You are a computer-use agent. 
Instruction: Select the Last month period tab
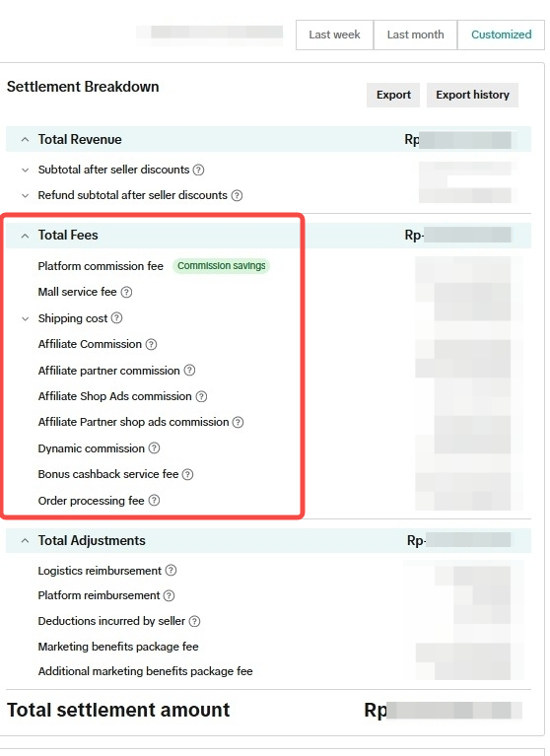pyautogui.click(x=415, y=34)
